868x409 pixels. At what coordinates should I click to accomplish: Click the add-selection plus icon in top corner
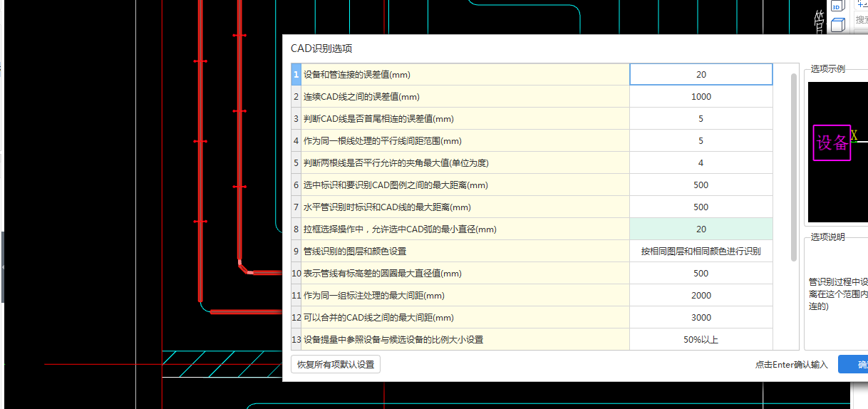pos(861,4)
